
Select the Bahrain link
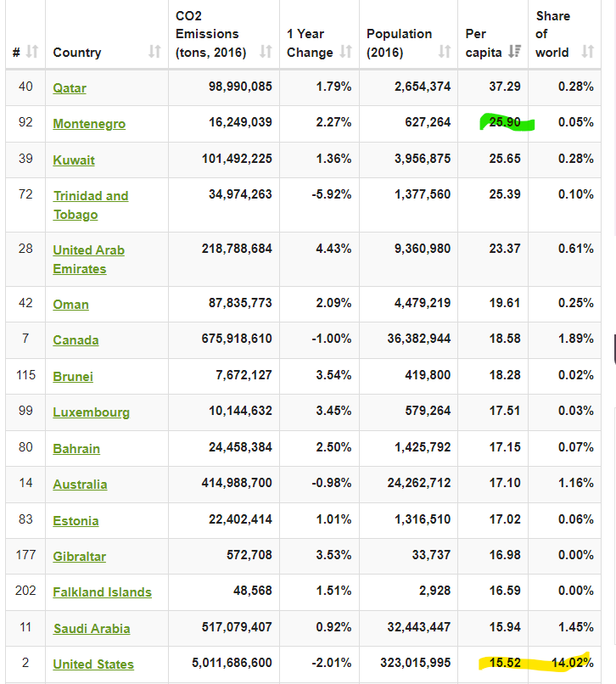76,449
